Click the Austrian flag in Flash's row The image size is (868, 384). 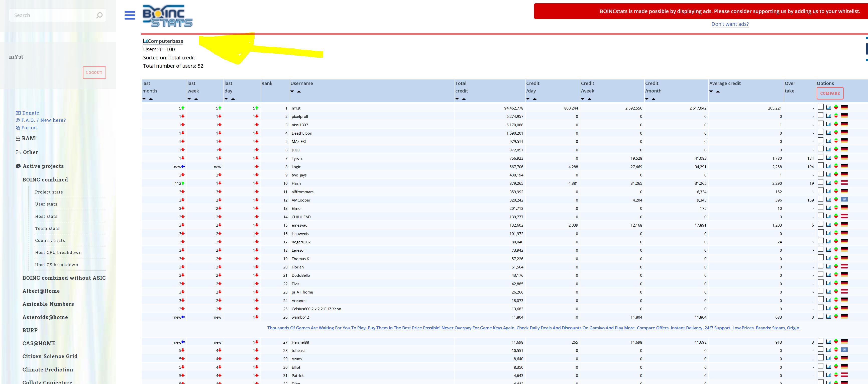point(844,183)
